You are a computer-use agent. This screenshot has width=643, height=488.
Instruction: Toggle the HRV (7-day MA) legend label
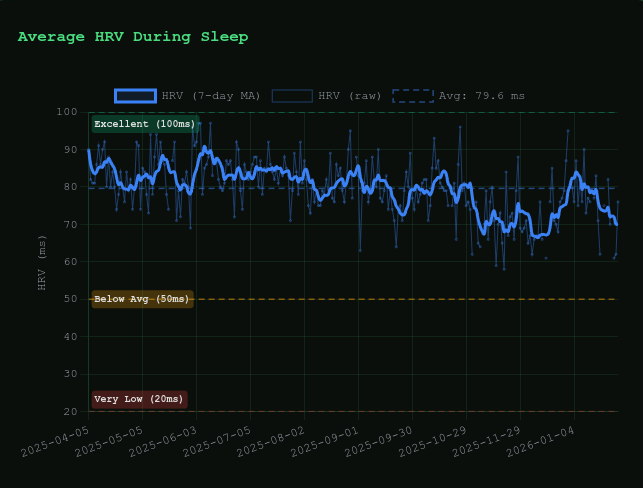(211, 96)
